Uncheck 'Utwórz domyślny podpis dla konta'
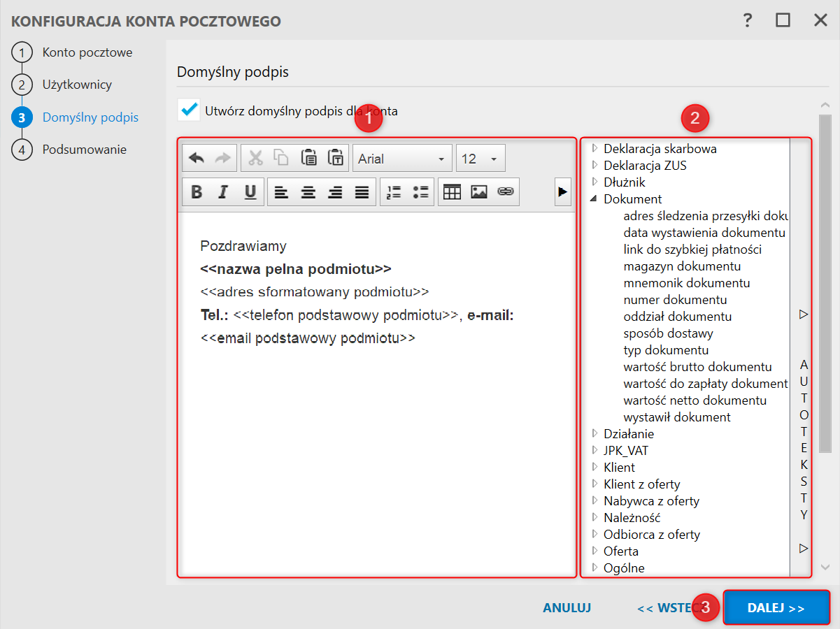The image size is (840, 629). point(189,110)
